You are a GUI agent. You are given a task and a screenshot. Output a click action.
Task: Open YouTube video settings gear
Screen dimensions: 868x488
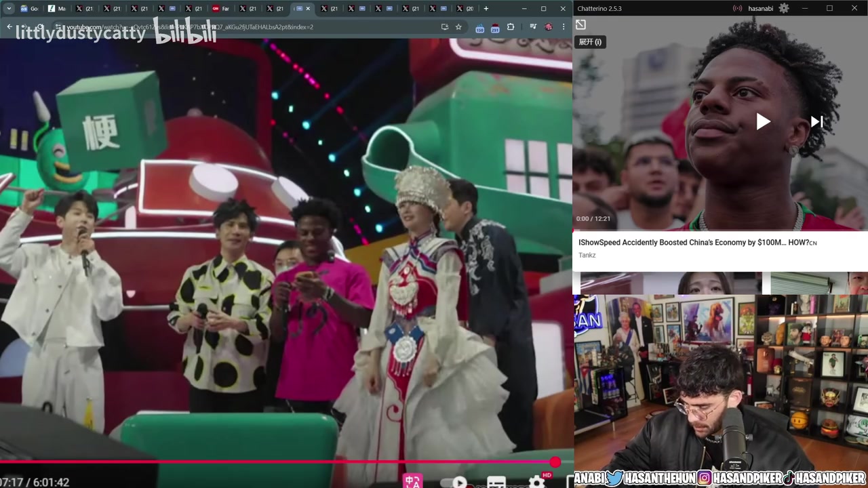(536, 481)
